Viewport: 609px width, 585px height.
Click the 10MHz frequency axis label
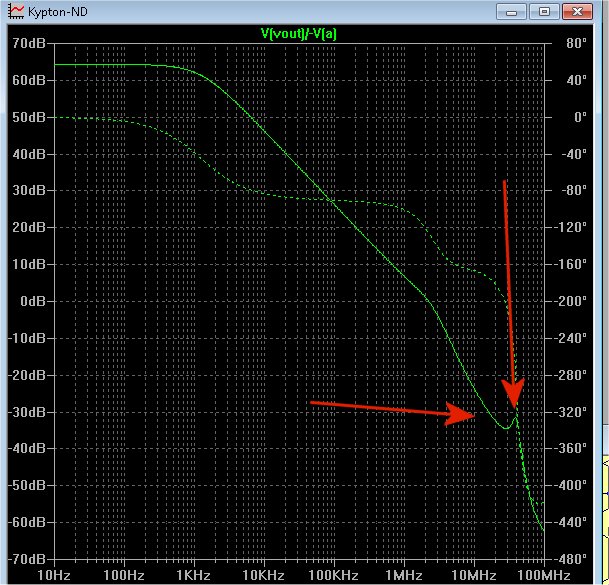click(474, 575)
